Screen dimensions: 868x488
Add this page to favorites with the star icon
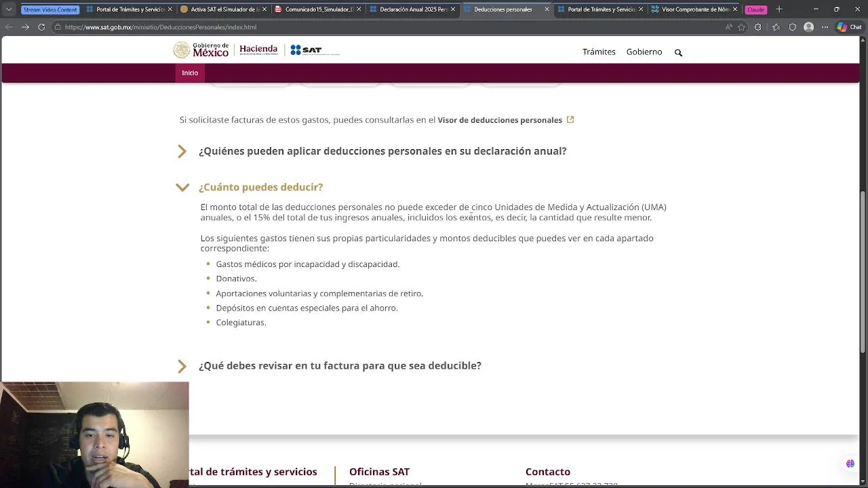[742, 27]
